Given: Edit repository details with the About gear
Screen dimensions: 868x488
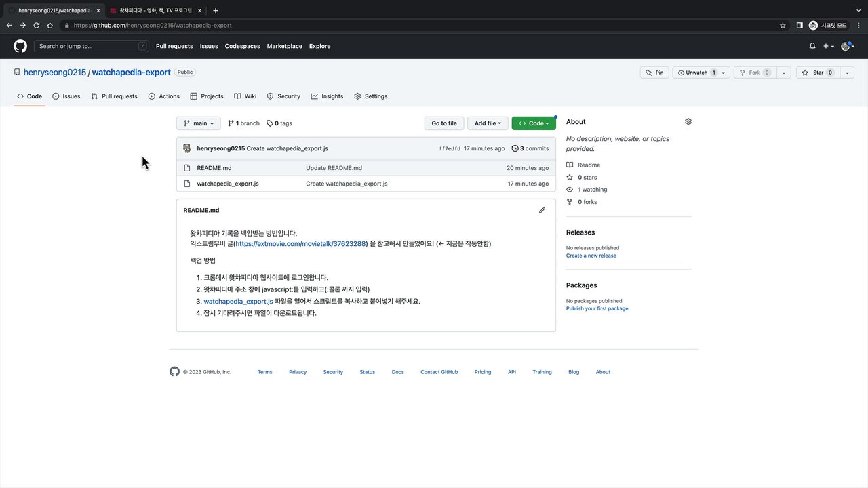Looking at the screenshot, I should [x=688, y=122].
